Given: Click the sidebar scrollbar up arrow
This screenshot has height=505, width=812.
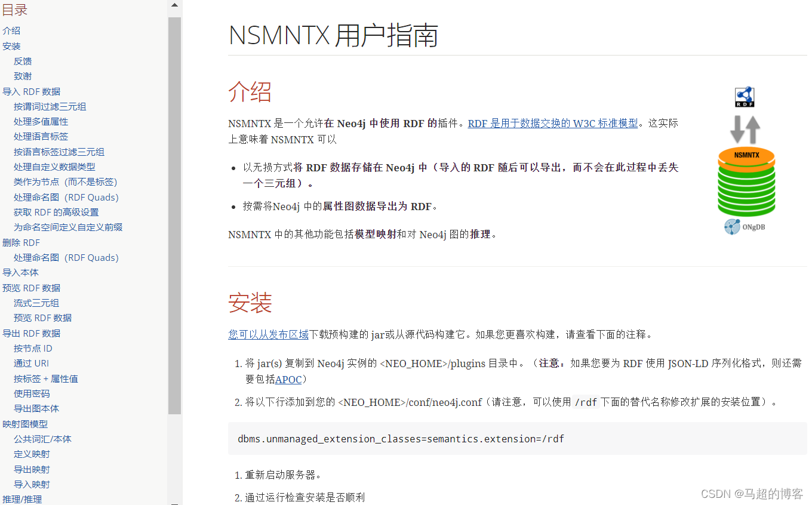Looking at the screenshot, I should [x=174, y=5].
